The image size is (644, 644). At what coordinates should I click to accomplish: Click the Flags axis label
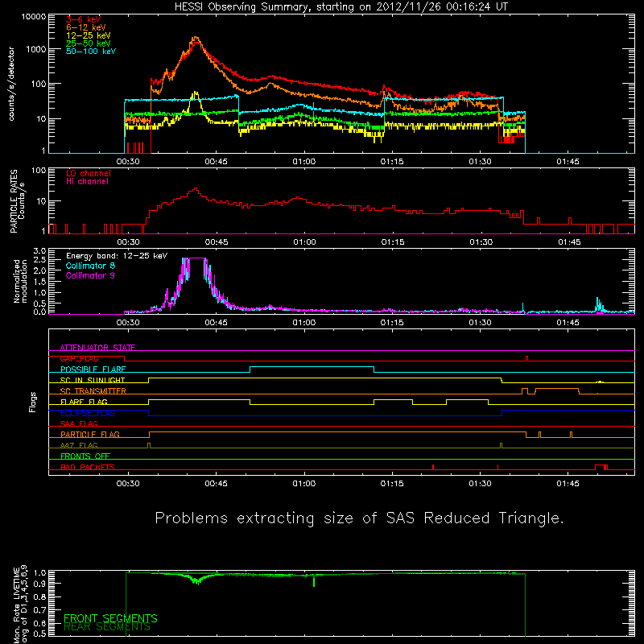pyautogui.click(x=33, y=402)
